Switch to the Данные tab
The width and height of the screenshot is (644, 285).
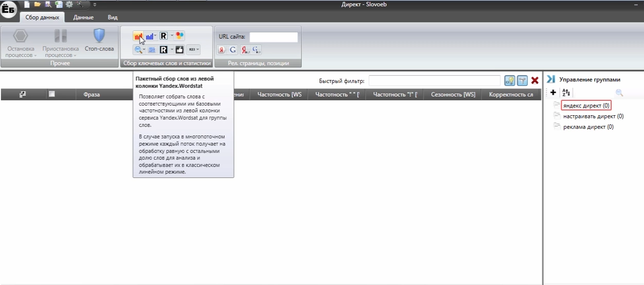coord(83,17)
